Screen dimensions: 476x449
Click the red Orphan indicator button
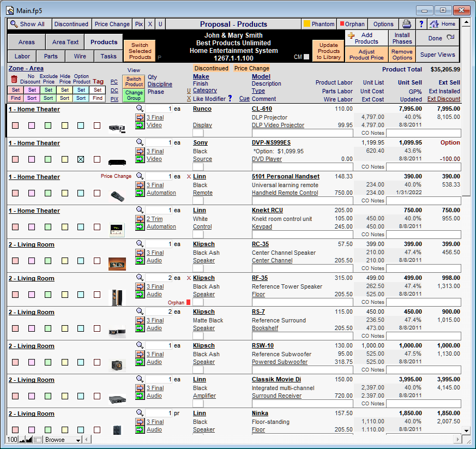(x=352, y=24)
